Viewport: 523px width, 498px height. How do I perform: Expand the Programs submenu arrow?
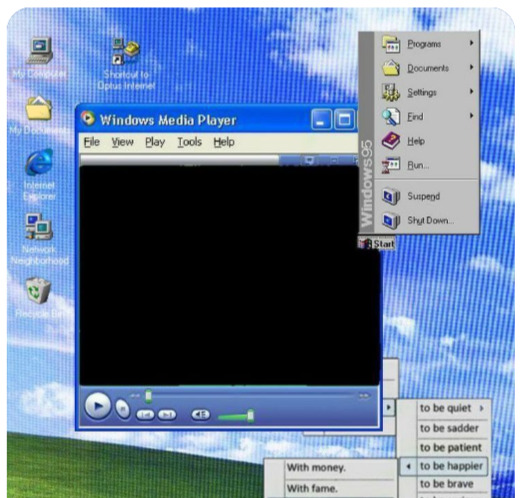pos(472,43)
